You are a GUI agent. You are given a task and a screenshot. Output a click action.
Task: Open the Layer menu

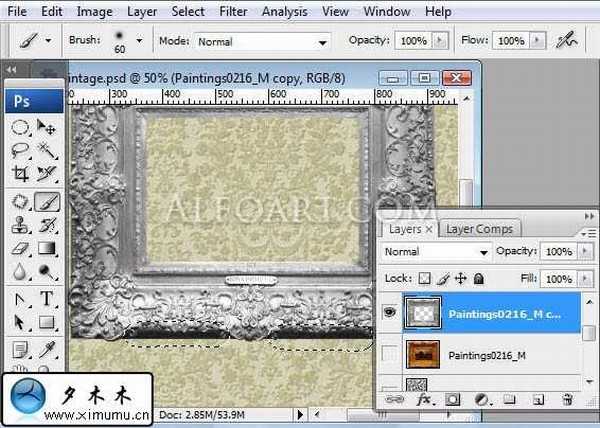[x=142, y=11]
